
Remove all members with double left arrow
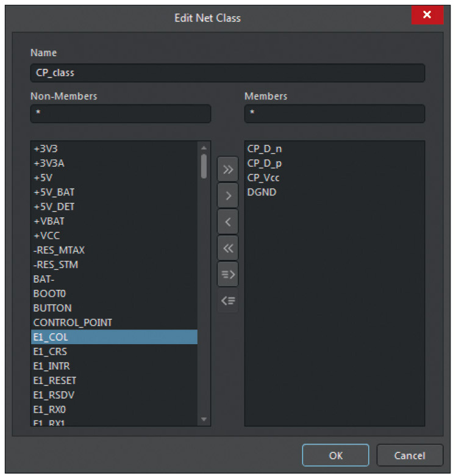pyautogui.click(x=227, y=248)
